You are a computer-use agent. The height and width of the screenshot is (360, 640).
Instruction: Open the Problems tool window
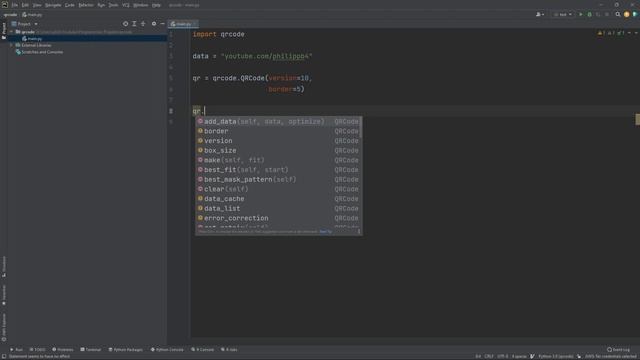click(62, 350)
